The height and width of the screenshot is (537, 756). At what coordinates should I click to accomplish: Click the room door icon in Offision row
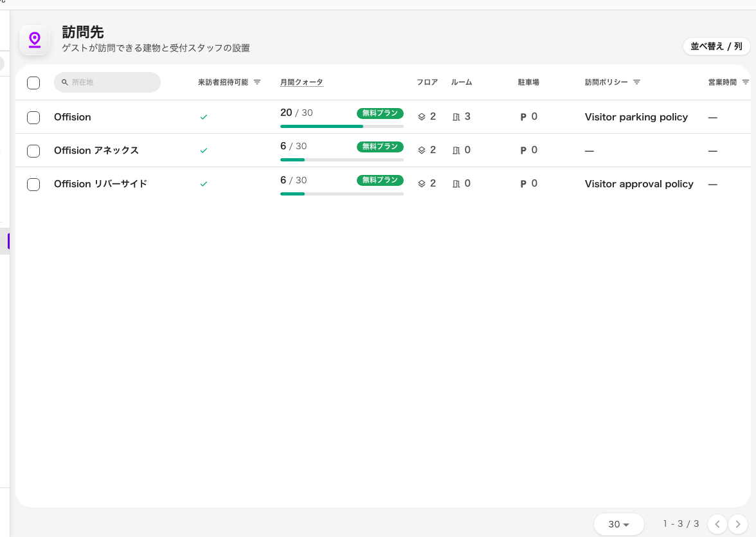[x=456, y=117]
